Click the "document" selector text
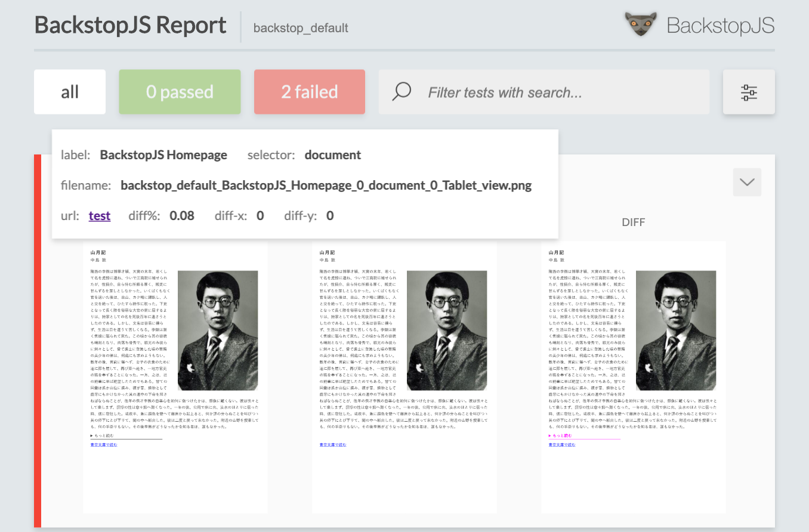The image size is (809, 532). pos(332,154)
